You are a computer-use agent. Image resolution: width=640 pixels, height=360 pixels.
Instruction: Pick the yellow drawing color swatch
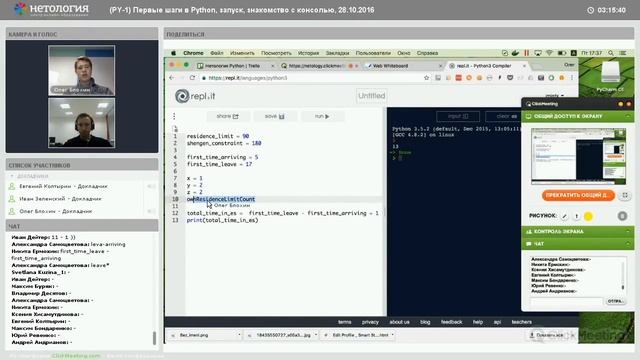(588, 216)
